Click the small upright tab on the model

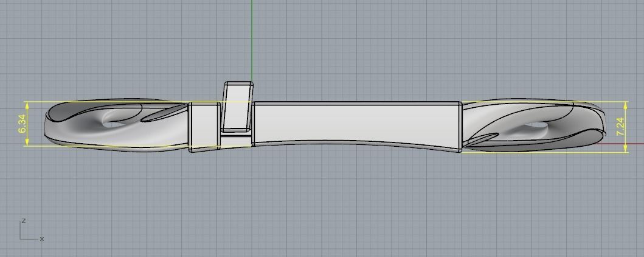coord(238,107)
